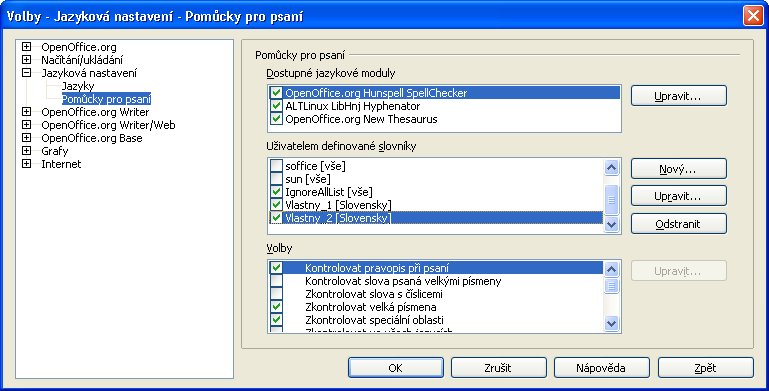Enable the soffice [vše] dictionary

point(276,166)
